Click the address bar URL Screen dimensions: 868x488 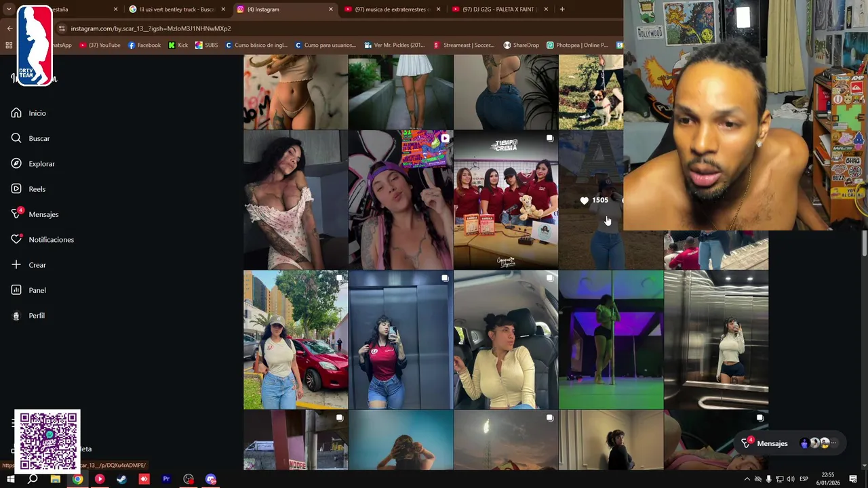coord(151,28)
